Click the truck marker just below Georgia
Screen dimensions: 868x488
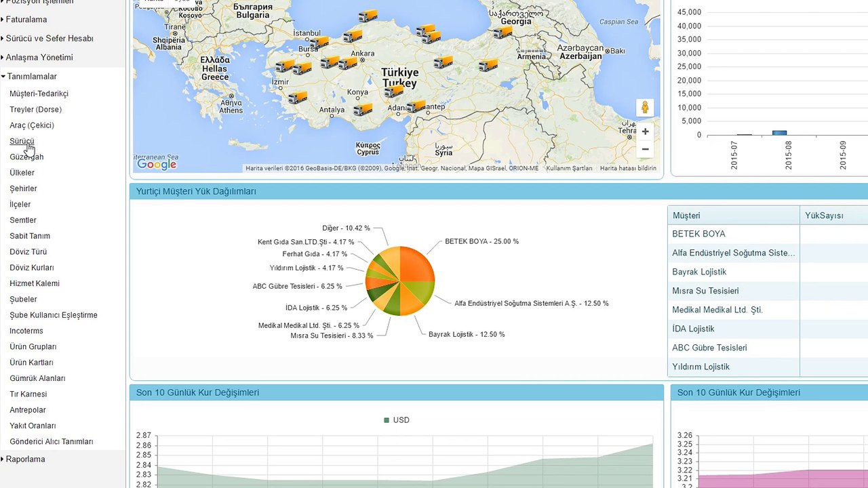tap(502, 31)
